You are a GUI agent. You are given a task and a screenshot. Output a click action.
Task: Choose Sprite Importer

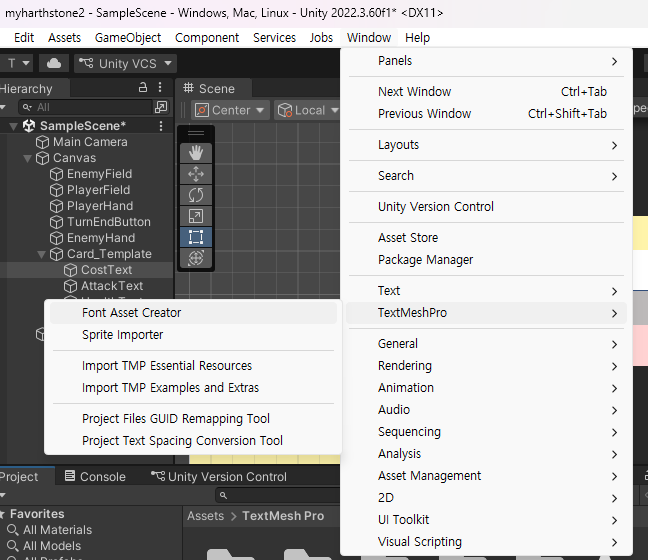click(193, 335)
